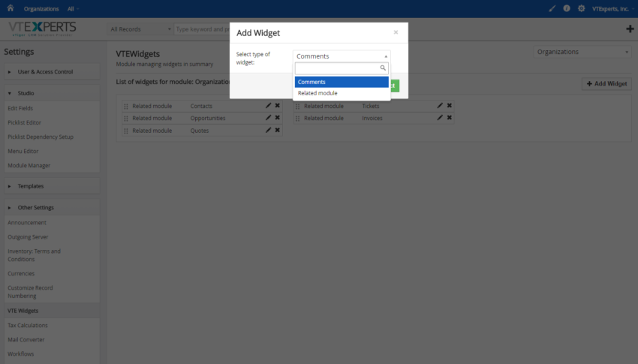Collapse the Comments widget type dropdown

coord(342,56)
